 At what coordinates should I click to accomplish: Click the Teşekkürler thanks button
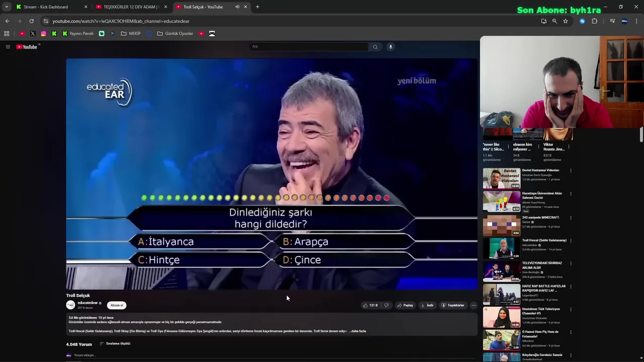[453, 305]
